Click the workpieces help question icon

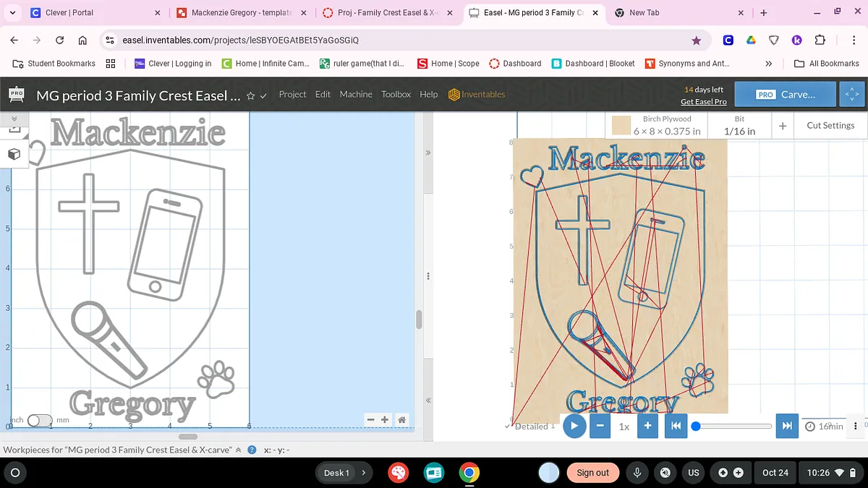(x=252, y=450)
